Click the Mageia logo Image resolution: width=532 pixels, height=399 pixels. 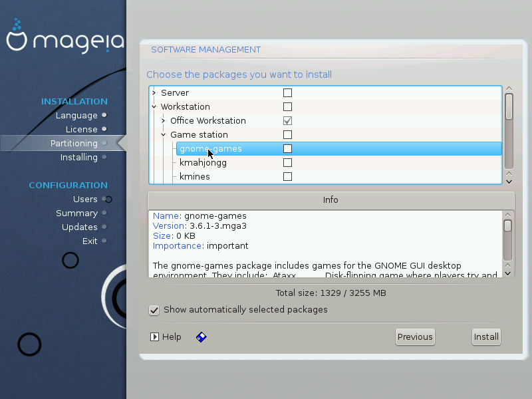[x=65, y=37]
